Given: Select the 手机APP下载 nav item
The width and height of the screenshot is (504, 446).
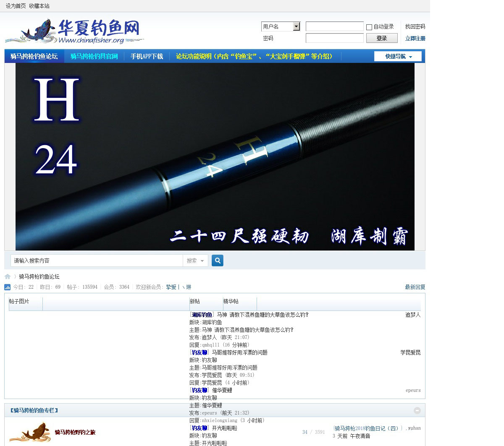Looking at the screenshot, I should point(147,56).
